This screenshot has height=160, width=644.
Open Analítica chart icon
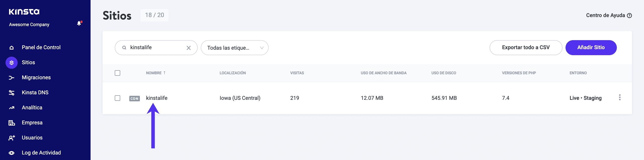pos(12,108)
